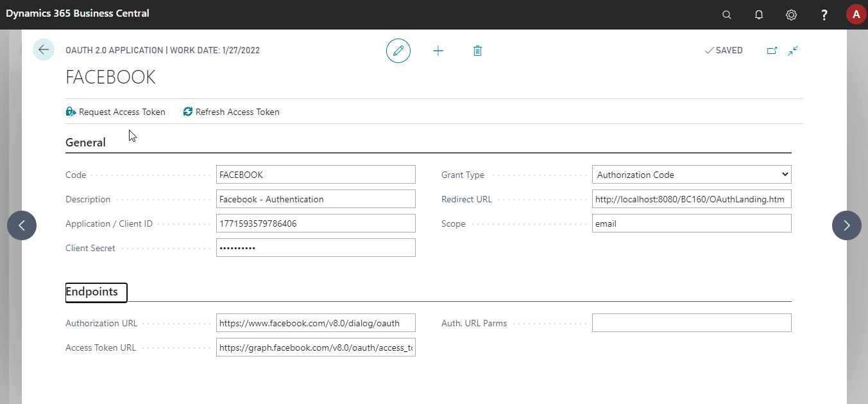Click the Application / Client ID field

click(316, 224)
